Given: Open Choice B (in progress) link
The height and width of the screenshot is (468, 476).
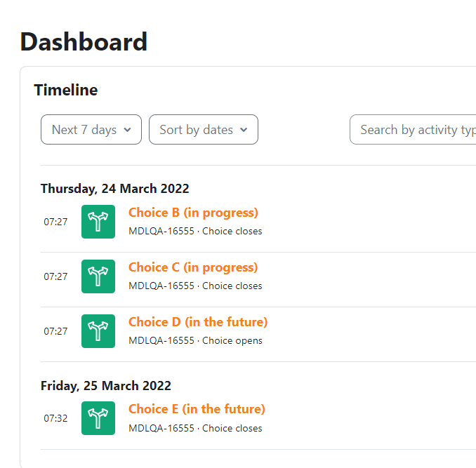Looking at the screenshot, I should [x=193, y=213].
